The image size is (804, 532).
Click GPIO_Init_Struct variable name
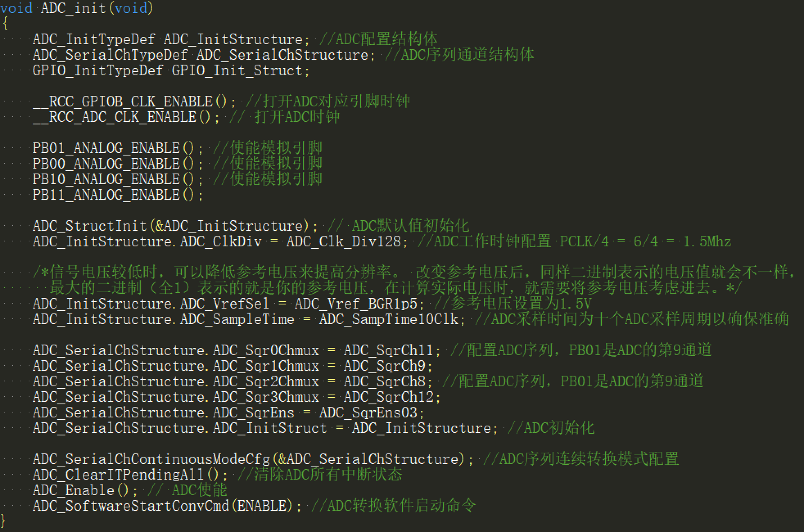237,70
